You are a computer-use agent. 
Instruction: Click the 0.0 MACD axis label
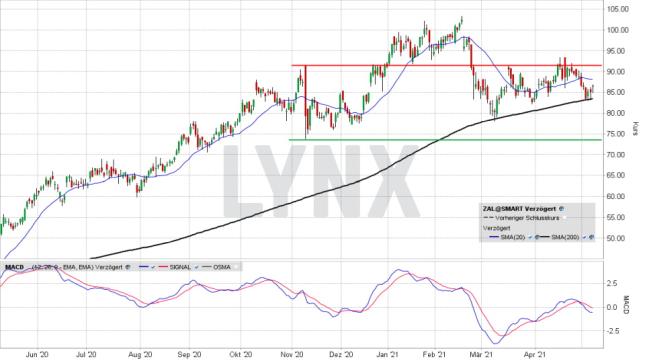click(x=612, y=307)
